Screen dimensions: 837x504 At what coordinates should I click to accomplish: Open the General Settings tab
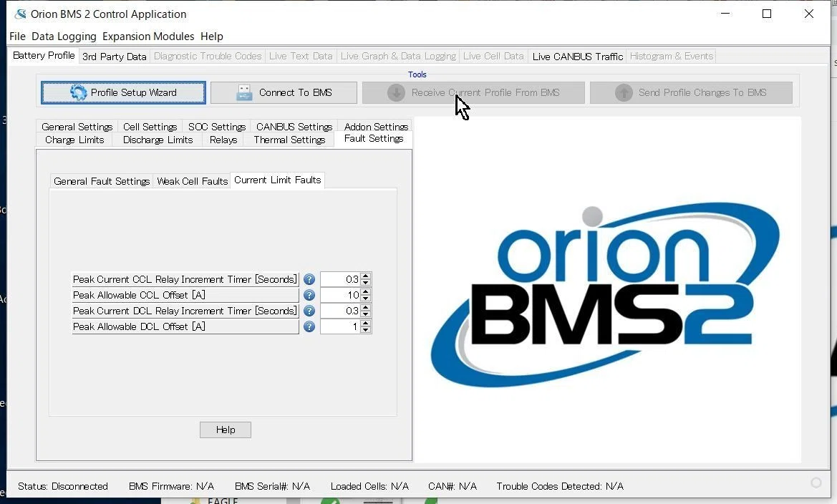coord(77,127)
